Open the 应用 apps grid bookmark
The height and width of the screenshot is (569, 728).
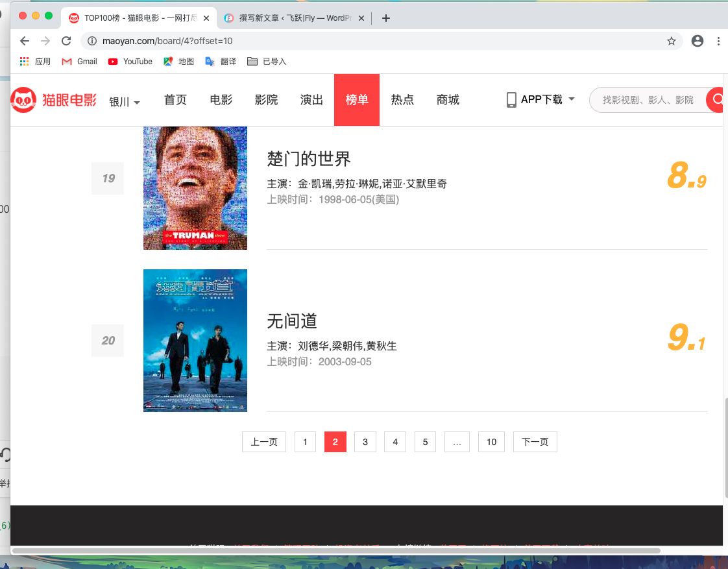35,61
